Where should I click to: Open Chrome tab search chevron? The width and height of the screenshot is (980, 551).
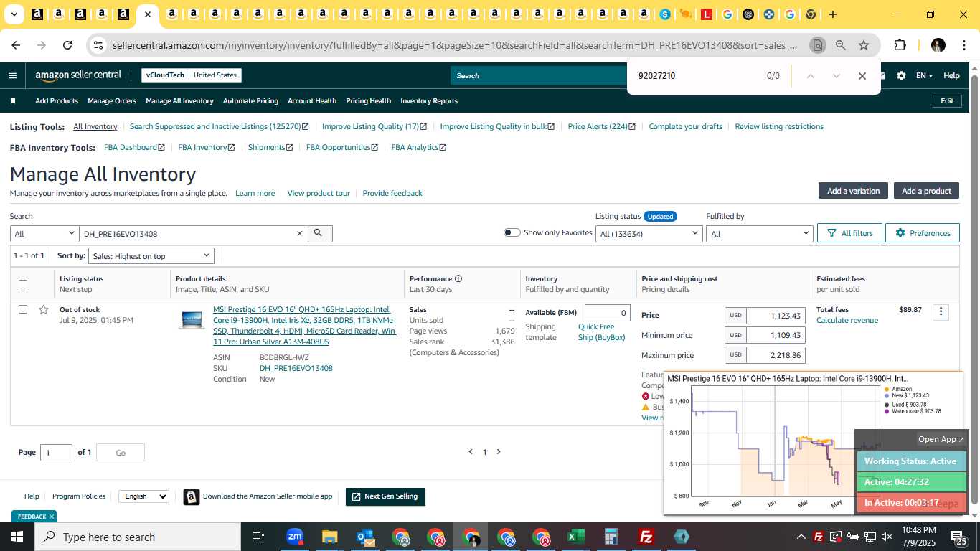tap(14, 14)
